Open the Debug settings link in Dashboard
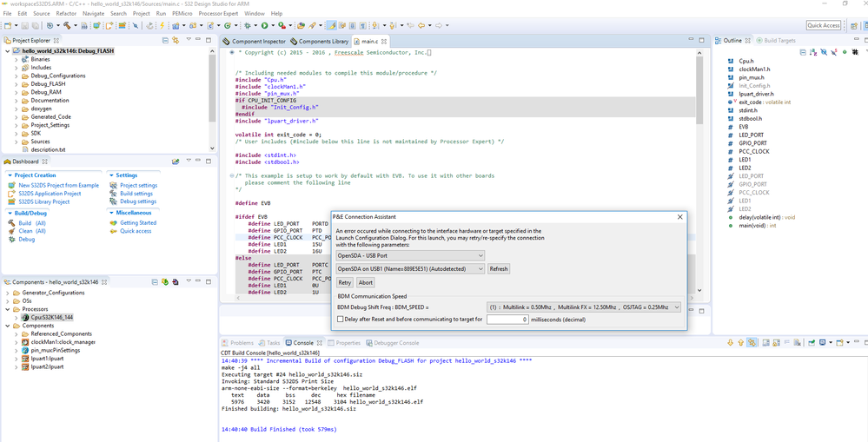The height and width of the screenshot is (442, 868). click(137, 201)
